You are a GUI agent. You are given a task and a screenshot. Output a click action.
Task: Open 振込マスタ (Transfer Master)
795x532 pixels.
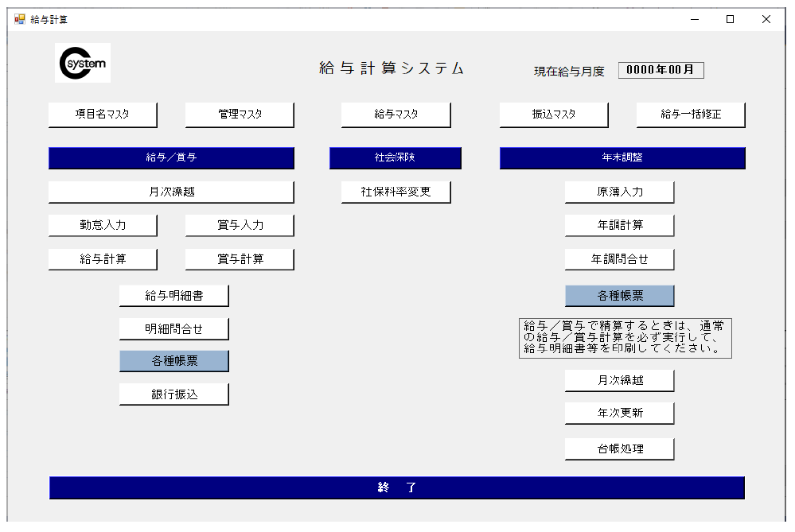coord(552,115)
